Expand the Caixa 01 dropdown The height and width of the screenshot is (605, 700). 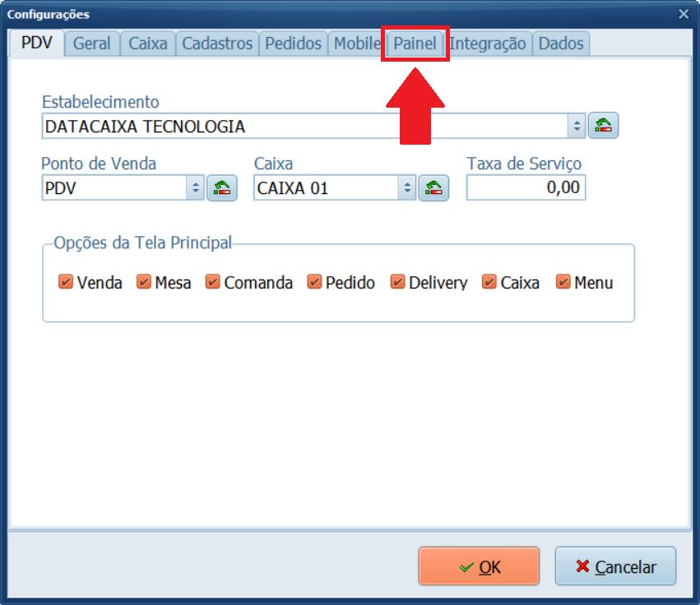pos(408,187)
